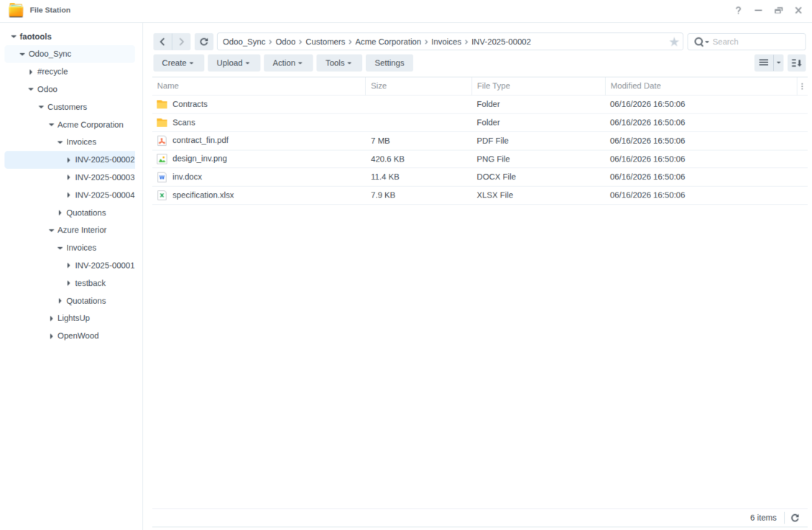Viewport: 812px width, 530px height.
Task: Select Azure Interior in the tree
Action: [x=82, y=231]
